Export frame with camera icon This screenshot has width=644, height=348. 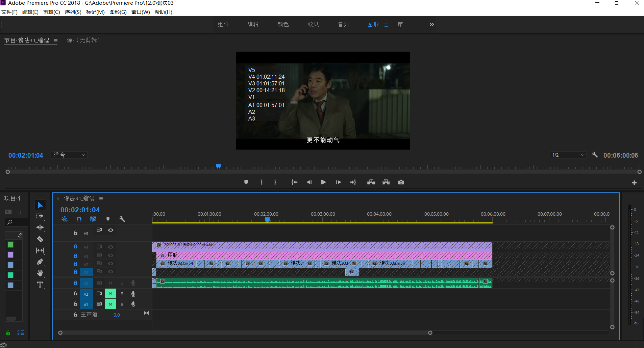click(x=401, y=182)
